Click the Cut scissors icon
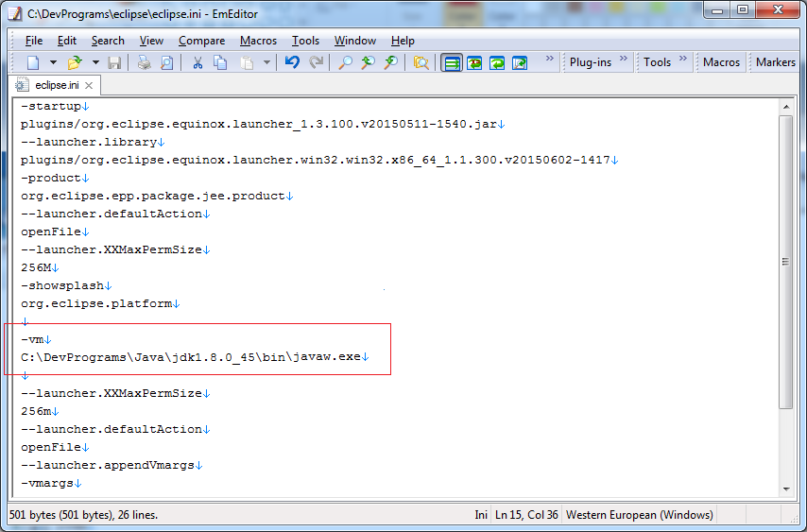 coord(197,62)
